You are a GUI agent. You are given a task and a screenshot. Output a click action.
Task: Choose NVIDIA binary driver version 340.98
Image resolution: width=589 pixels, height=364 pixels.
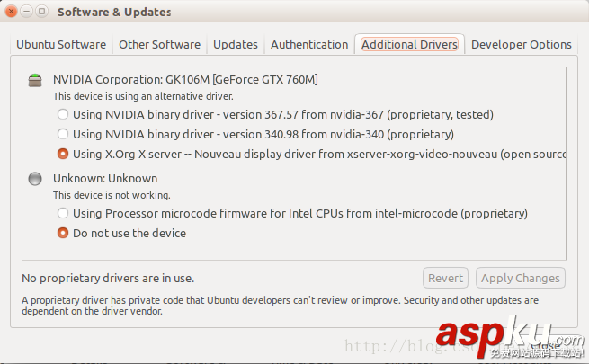pos(63,135)
